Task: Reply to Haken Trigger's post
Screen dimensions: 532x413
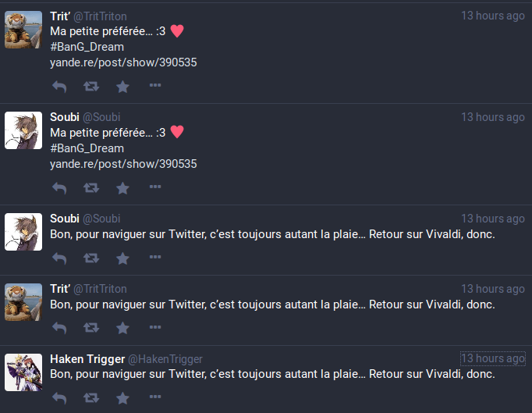Action: pyautogui.click(x=59, y=399)
